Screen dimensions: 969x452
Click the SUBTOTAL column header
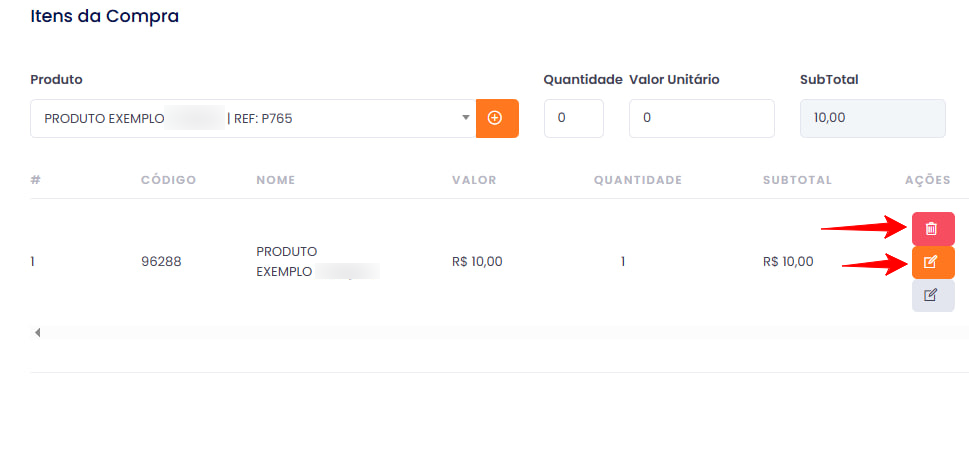[x=797, y=180]
